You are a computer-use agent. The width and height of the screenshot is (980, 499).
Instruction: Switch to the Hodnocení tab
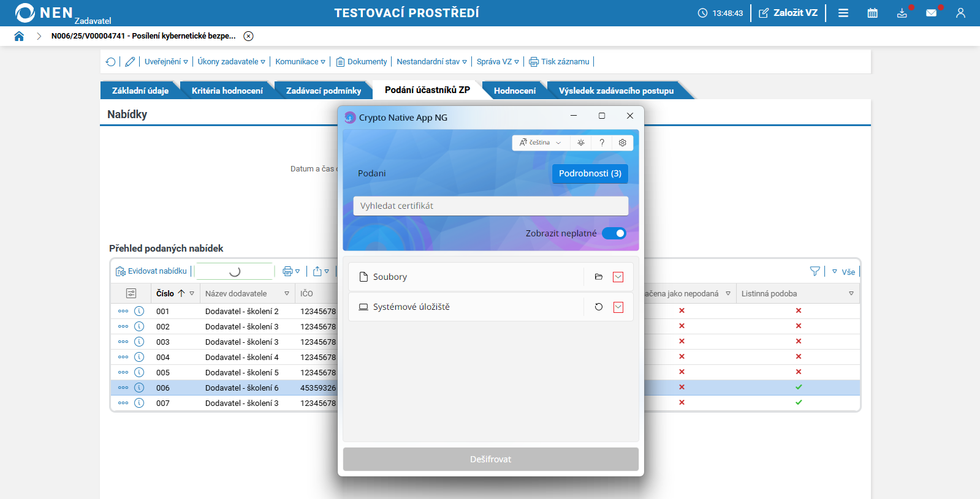click(x=515, y=91)
